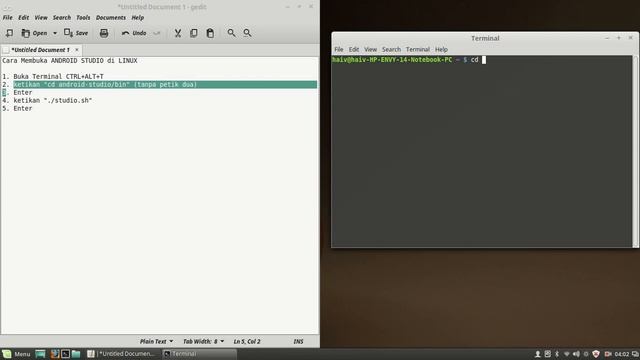The image size is (640, 360).
Task: Click the line '5. Enter' in gedit
Action: [17, 109]
